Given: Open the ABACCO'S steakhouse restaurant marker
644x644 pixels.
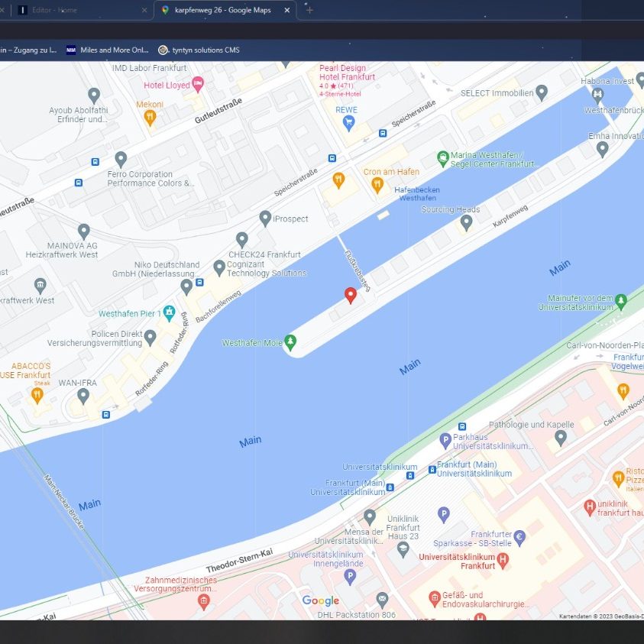Looking at the screenshot, I should (37, 396).
